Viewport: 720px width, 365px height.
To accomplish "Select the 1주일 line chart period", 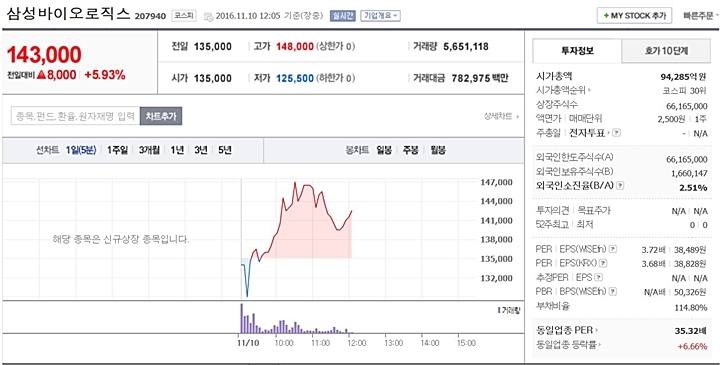I will point(117,150).
